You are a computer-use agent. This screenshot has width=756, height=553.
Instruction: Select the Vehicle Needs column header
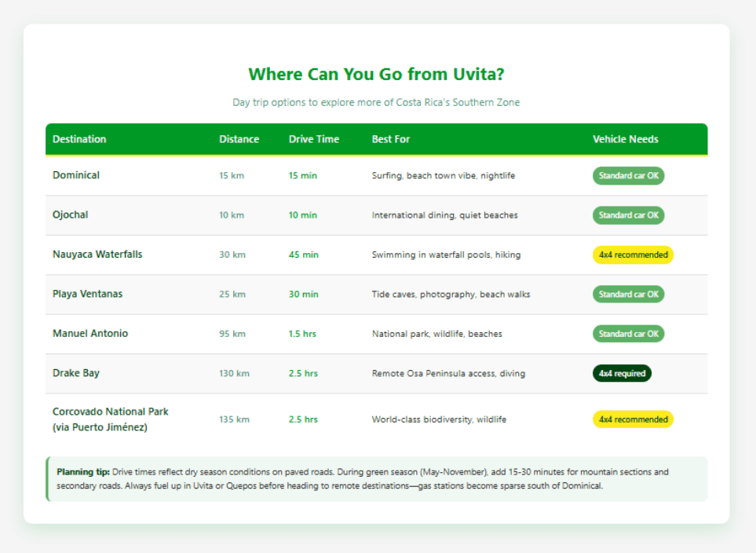point(625,139)
